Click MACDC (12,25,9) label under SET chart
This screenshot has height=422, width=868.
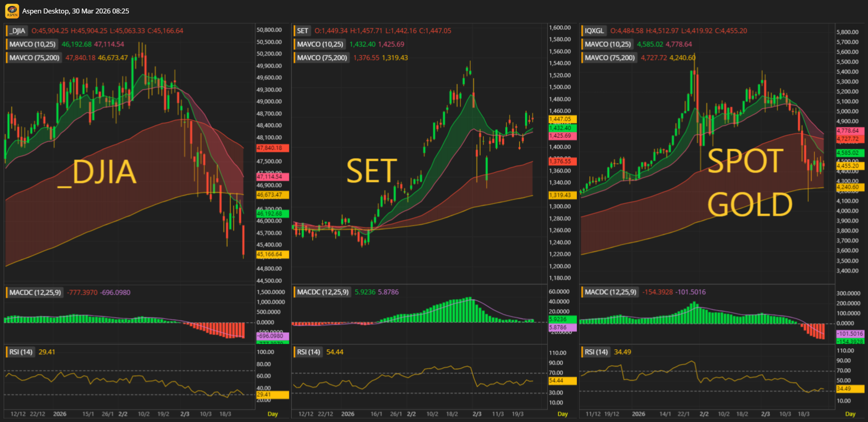coord(323,292)
